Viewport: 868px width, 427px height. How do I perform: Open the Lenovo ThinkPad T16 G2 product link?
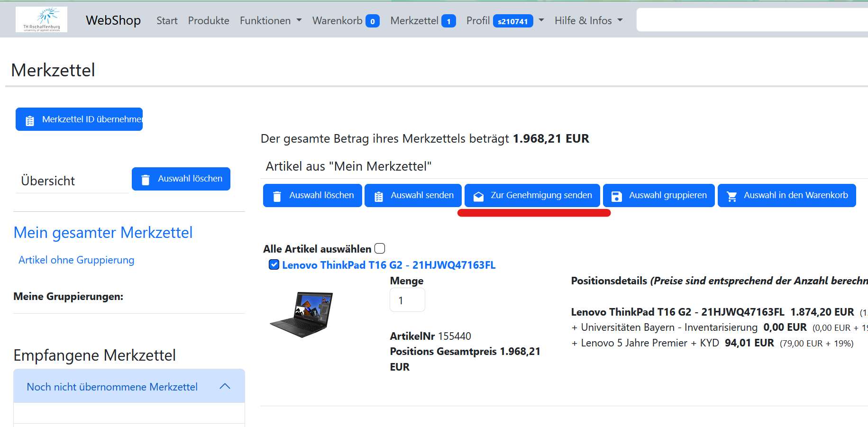tap(389, 265)
